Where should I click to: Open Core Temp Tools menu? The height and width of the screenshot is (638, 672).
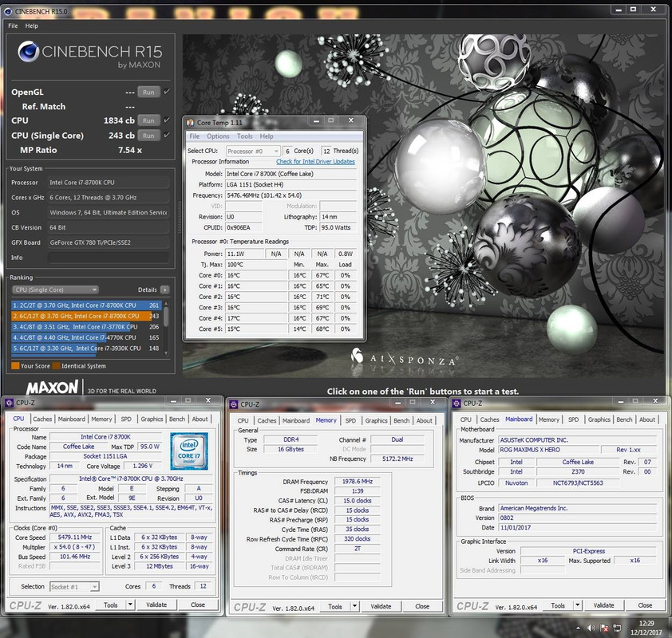[x=245, y=136]
